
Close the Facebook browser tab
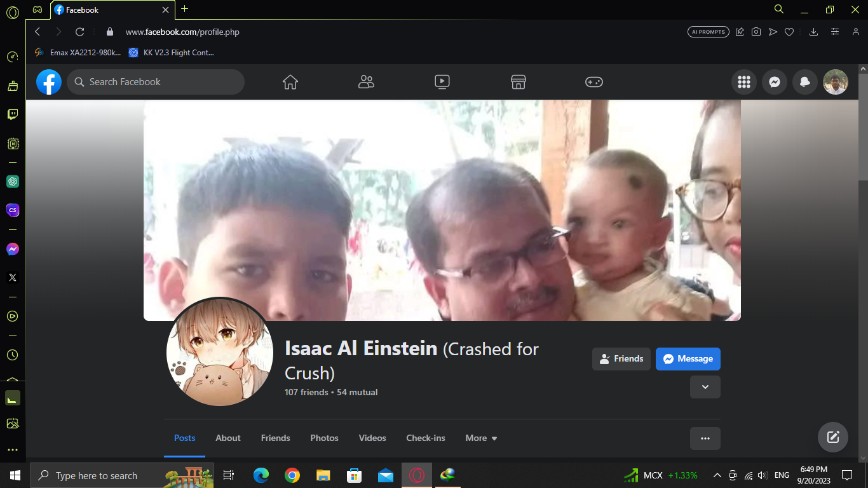coord(166,10)
